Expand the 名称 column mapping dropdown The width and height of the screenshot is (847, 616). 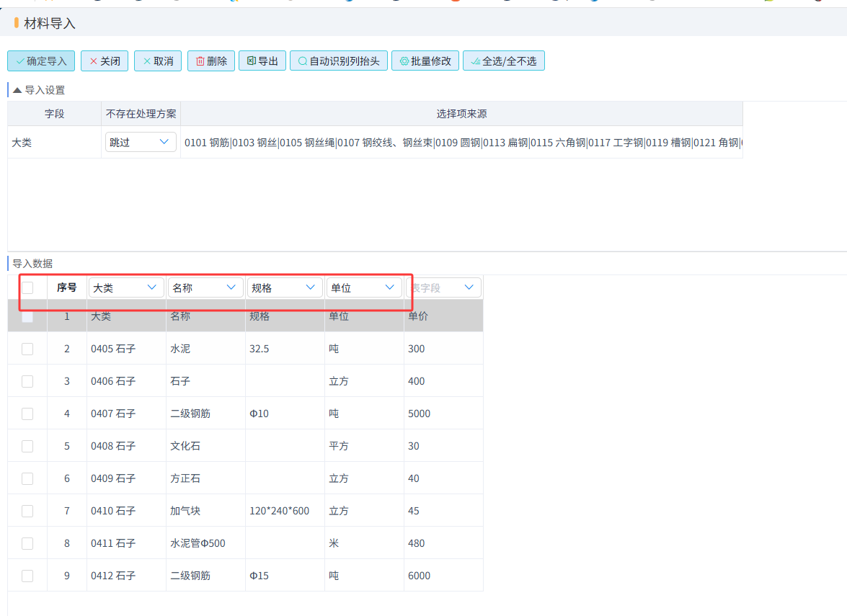[x=206, y=287]
